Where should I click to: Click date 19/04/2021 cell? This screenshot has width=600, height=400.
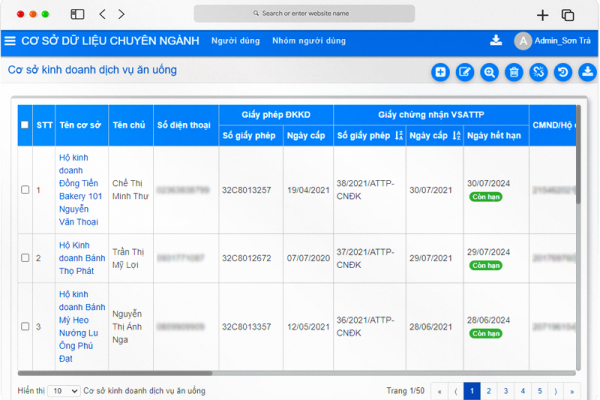[x=308, y=190]
